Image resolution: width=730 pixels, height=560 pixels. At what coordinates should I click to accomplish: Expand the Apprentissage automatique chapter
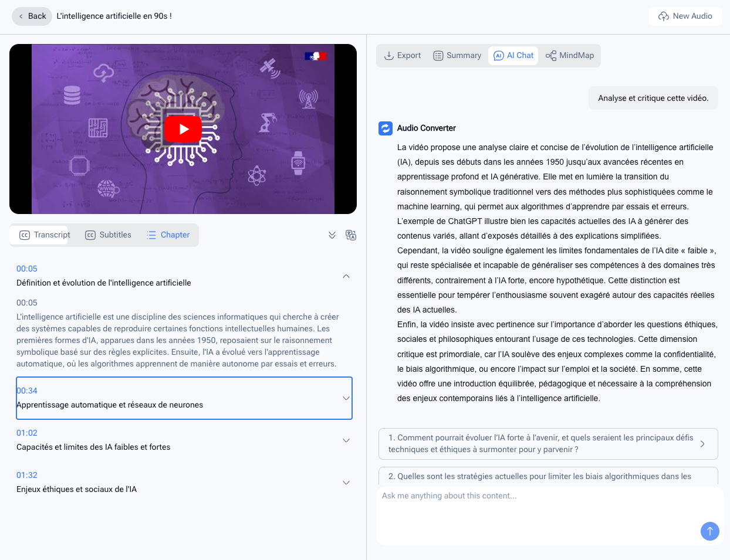pyautogui.click(x=346, y=398)
